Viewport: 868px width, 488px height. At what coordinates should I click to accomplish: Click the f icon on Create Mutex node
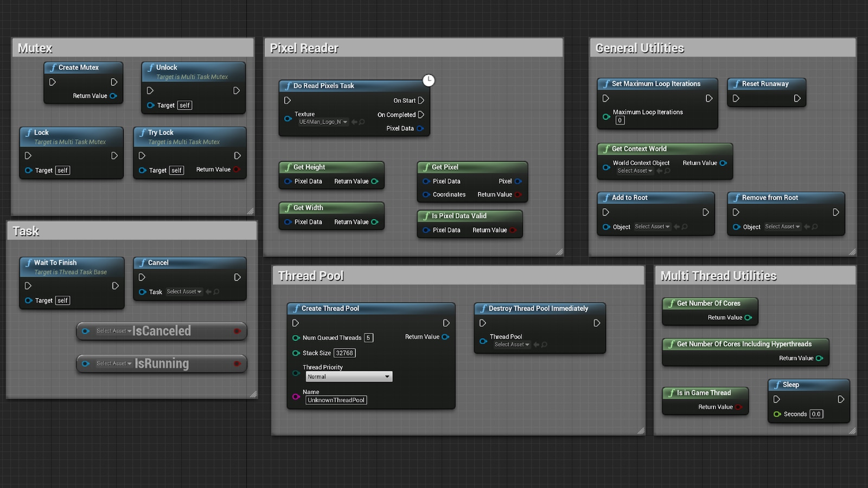(53, 67)
